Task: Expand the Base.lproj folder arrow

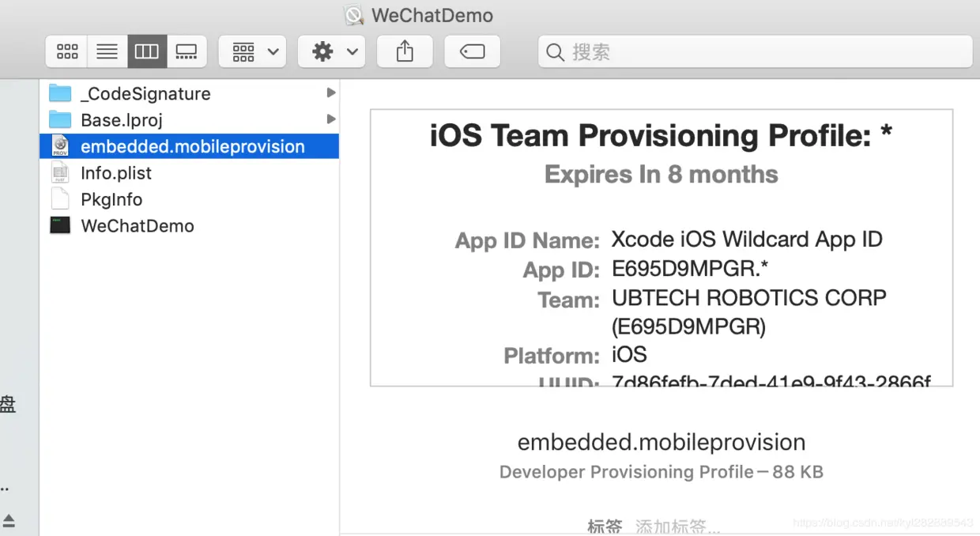Action: click(331, 119)
